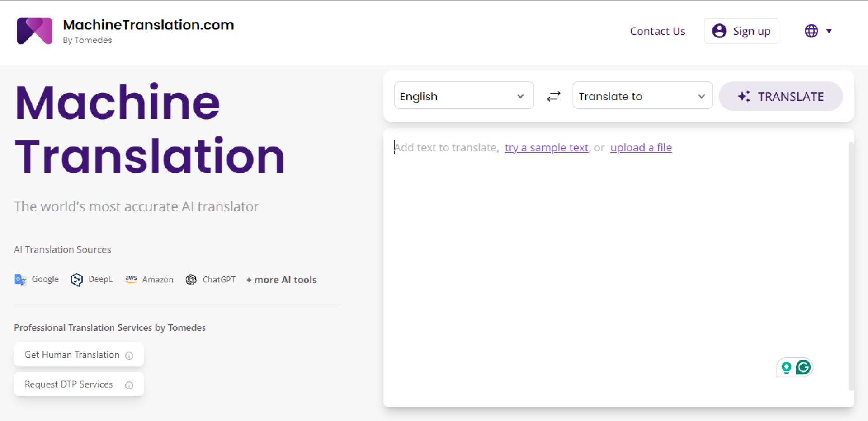Screen dimensions: 868x421
Task: Click the Google Translate source icon
Action: click(x=20, y=280)
